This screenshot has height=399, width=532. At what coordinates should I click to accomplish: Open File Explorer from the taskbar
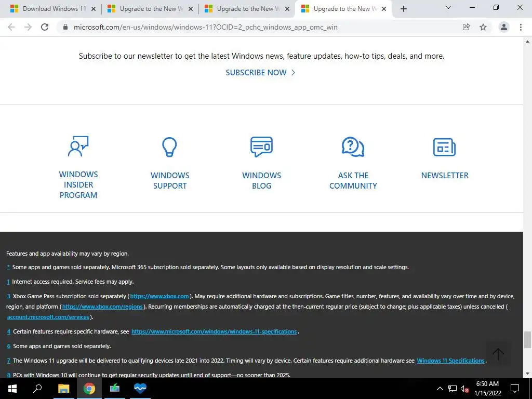(x=63, y=389)
